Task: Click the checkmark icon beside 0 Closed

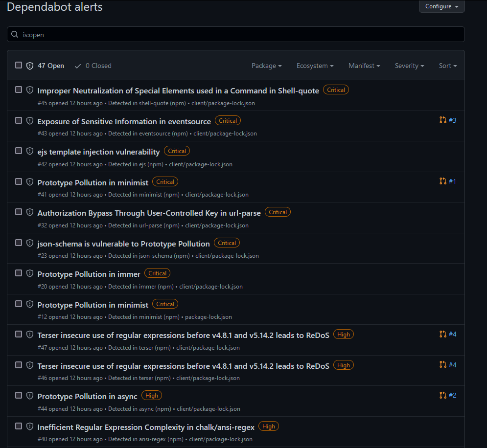Action: [78, 66]
